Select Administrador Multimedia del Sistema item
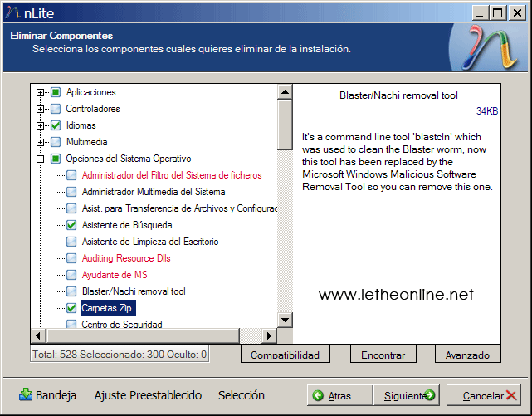 (x=154, y=192)
